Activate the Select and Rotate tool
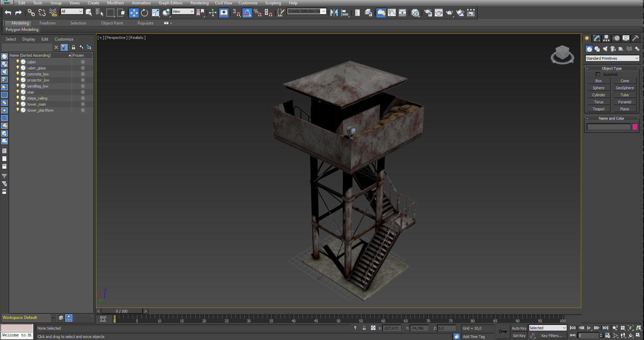This screenshot has height=340, width=644. pos(144,13)
